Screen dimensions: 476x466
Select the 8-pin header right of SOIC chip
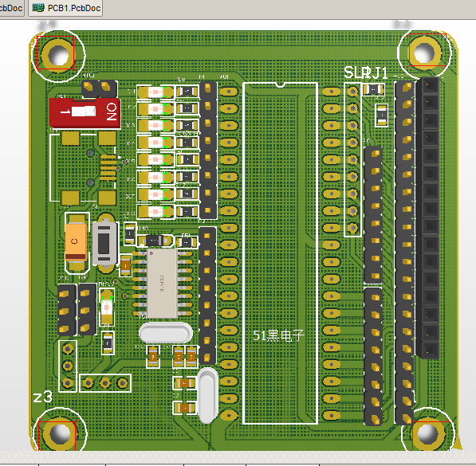pos(207,296)
